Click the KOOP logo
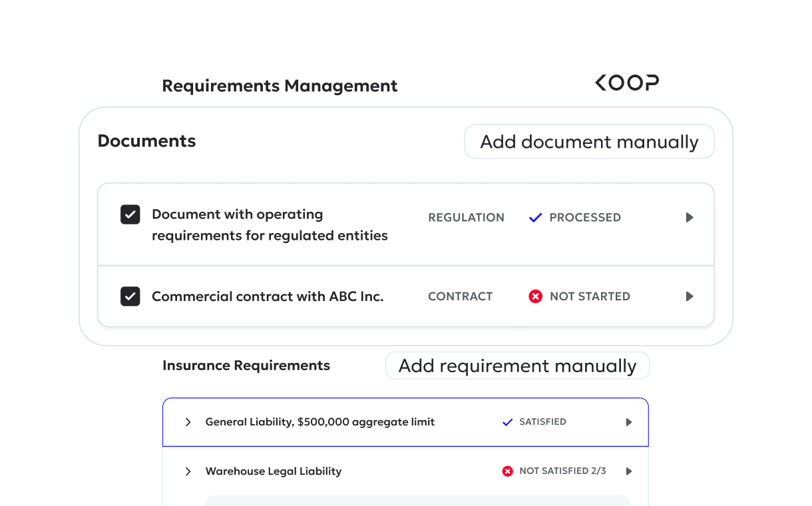 (x=626, y=82)
